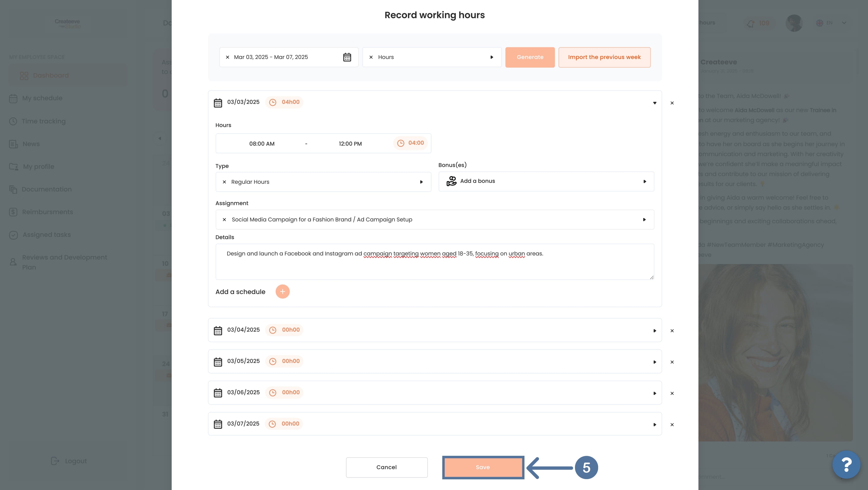The width and height of the screenshot is (868, 490).
Task: Open Reviews and Development Plan
Action: tap(58, 262)
